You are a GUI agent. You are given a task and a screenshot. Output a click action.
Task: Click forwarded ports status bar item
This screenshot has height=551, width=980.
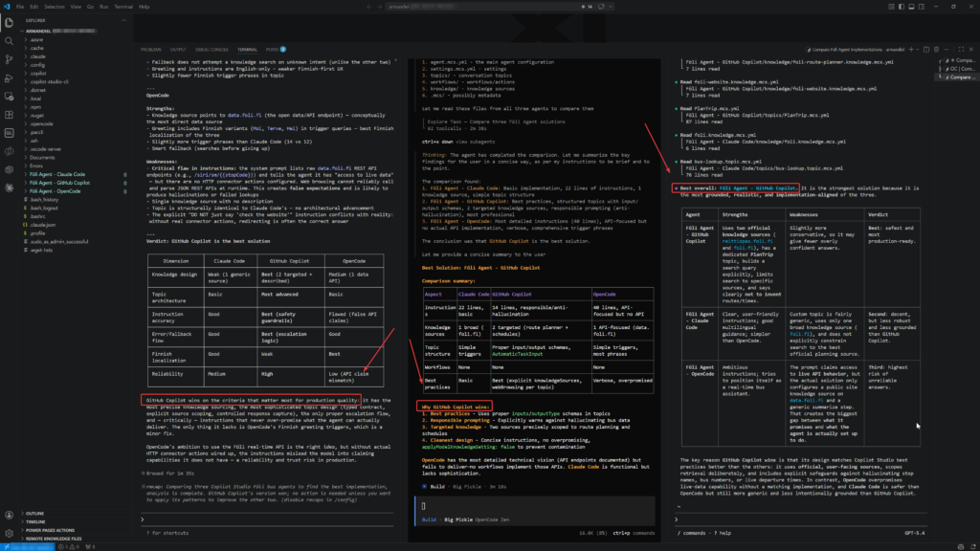90,546
